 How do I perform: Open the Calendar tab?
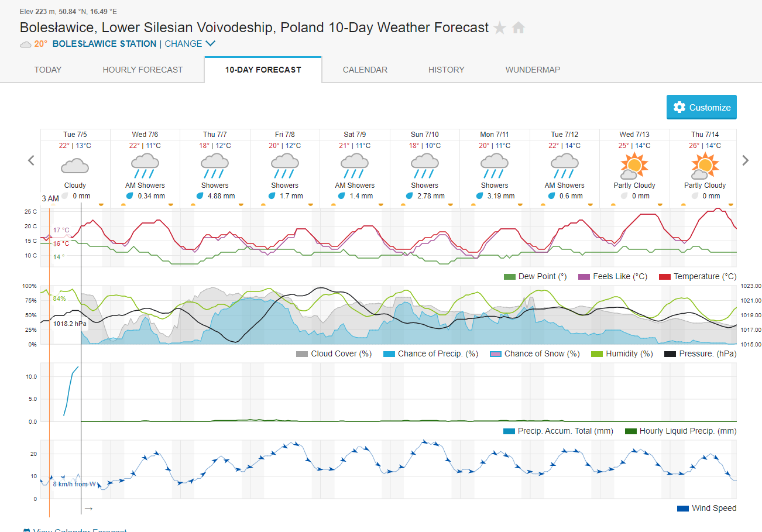[x=365, y=70]
